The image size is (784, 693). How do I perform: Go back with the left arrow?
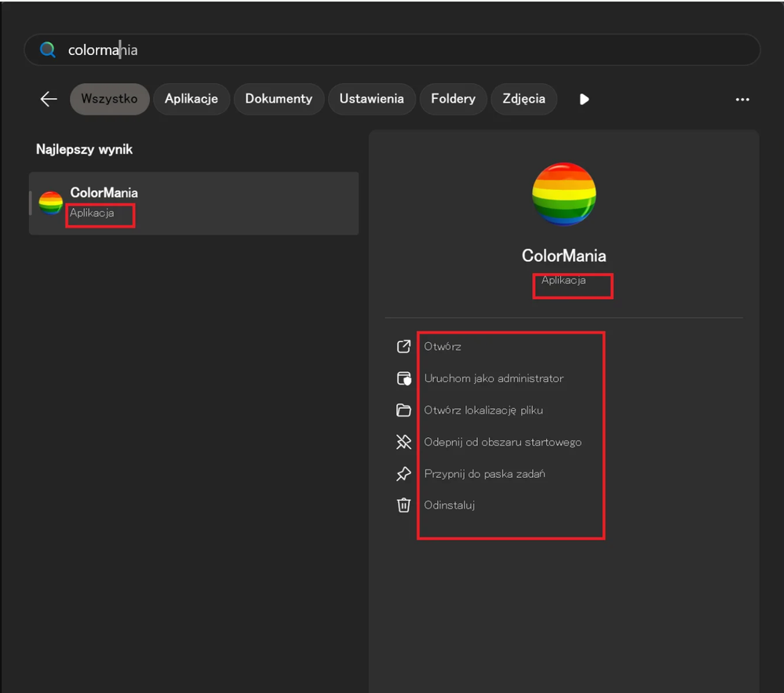pyautogui.click(x=49, y=99)
